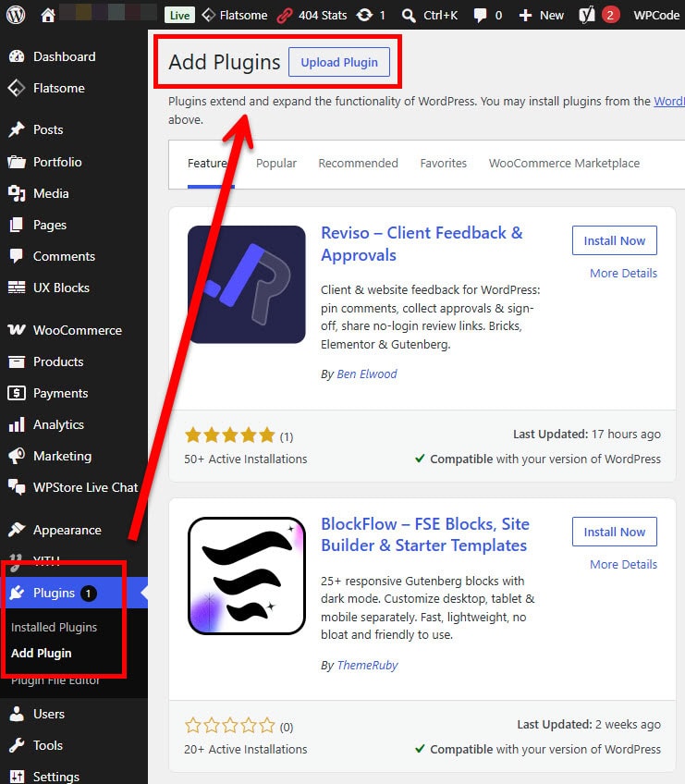Switch to the Favorites tab
Image resolution: width=685 pixels, height=784 pixels.
(x=444, y=164)
